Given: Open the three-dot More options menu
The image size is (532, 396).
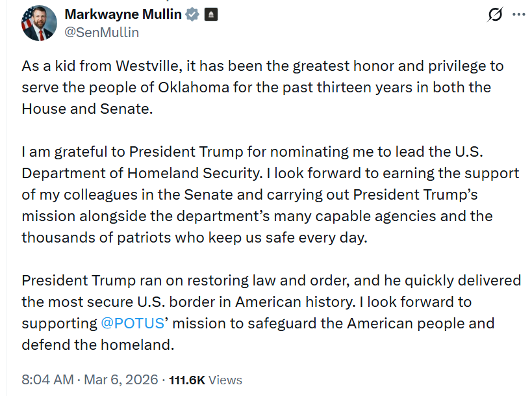Looking at the screenshot, I should pos(518,14).
